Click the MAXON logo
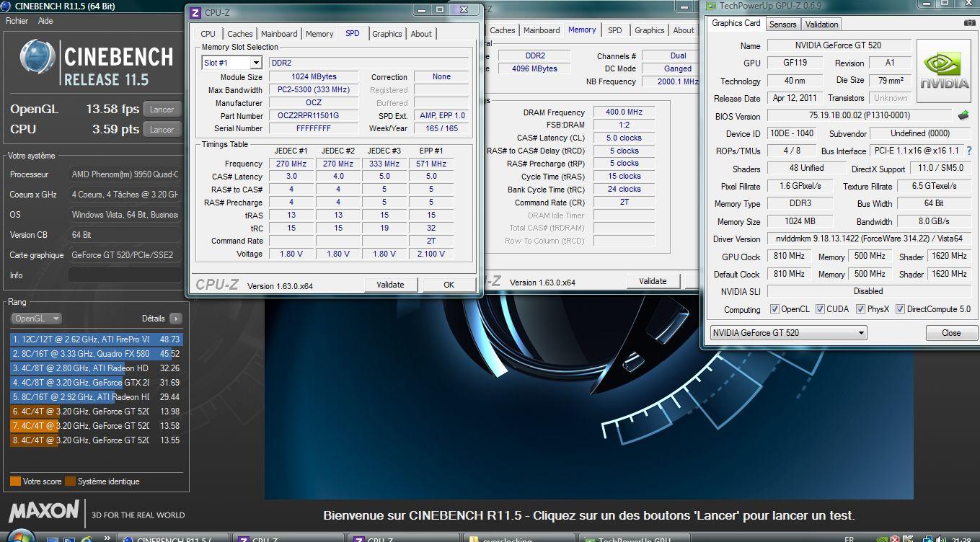 click(x=43, y=511)
